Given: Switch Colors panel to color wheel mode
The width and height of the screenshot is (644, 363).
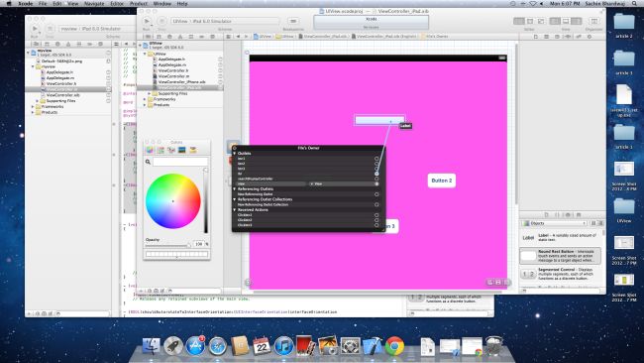Looking at the screenshot, I should 150,151.
